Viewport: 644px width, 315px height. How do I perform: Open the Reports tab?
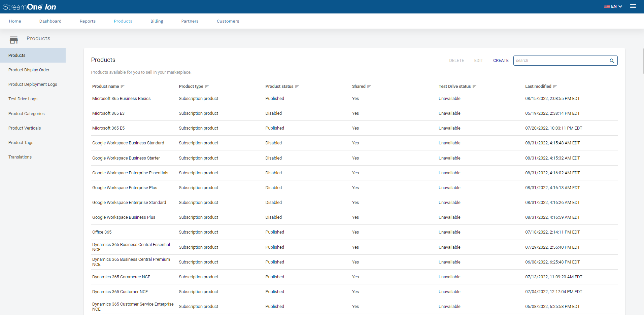88,21
